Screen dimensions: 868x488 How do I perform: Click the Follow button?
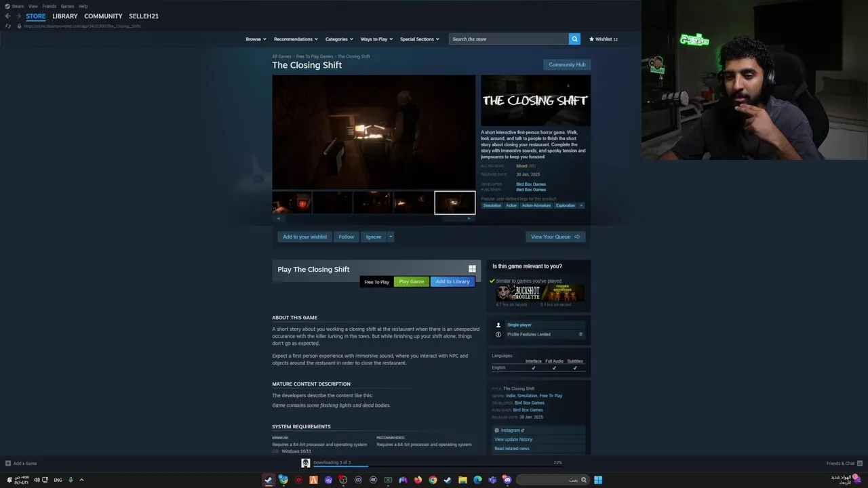347,237
